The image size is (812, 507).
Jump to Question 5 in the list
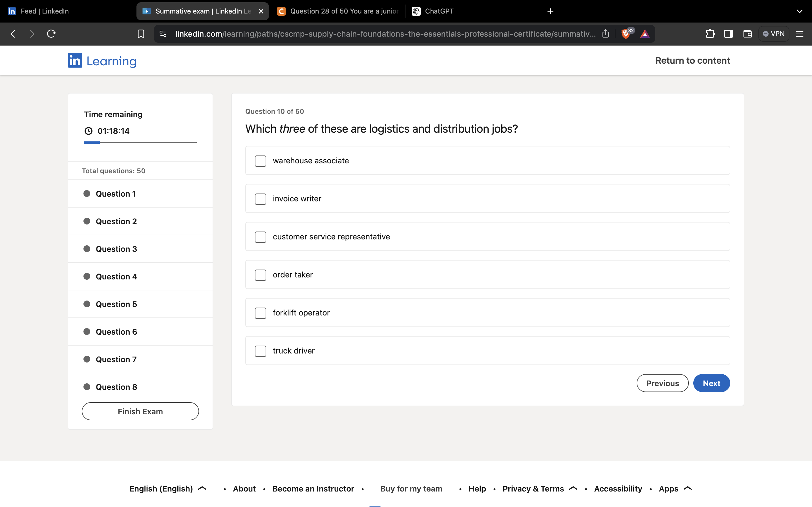click(116, 304)
